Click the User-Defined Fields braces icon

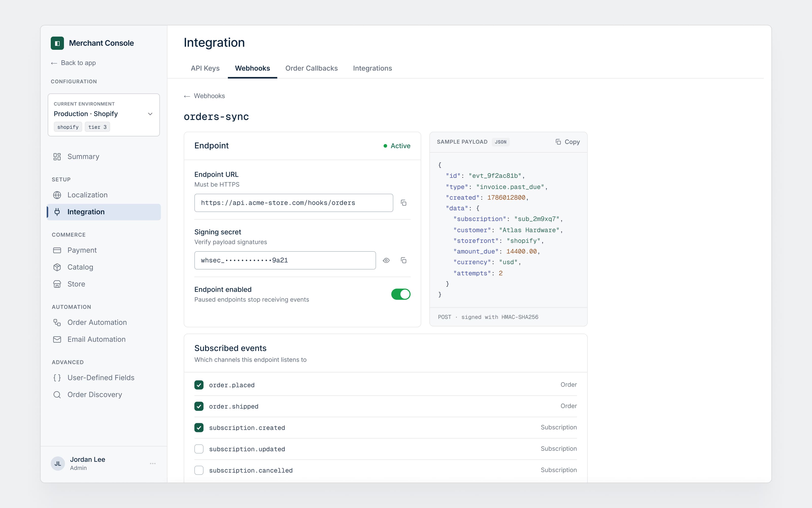coord(57,378)
